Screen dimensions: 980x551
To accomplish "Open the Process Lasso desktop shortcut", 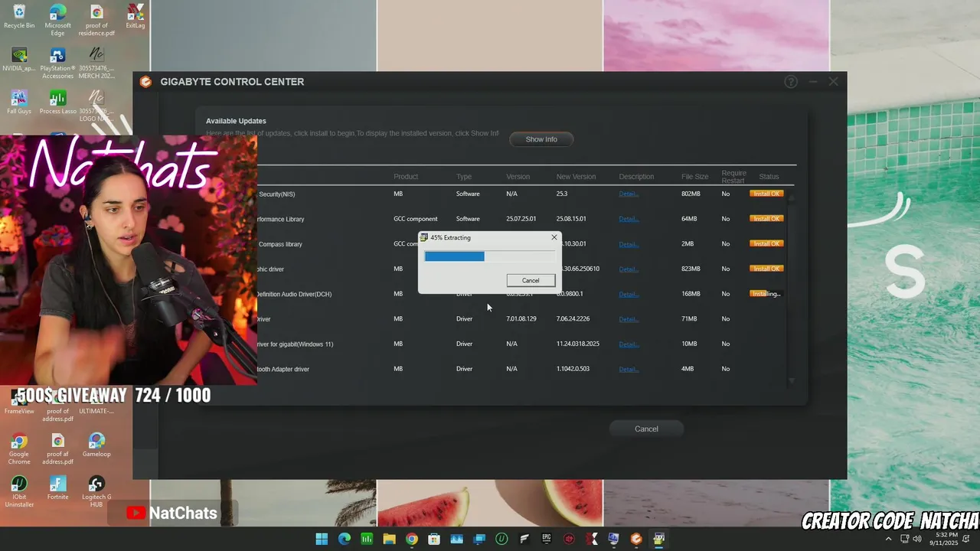I will point(57,103).
